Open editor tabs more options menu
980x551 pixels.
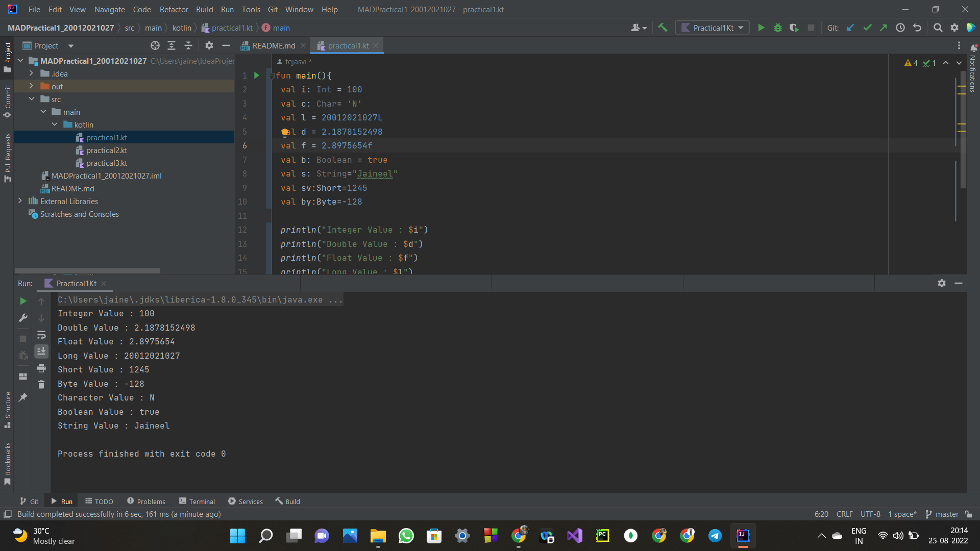click(959, 45)
